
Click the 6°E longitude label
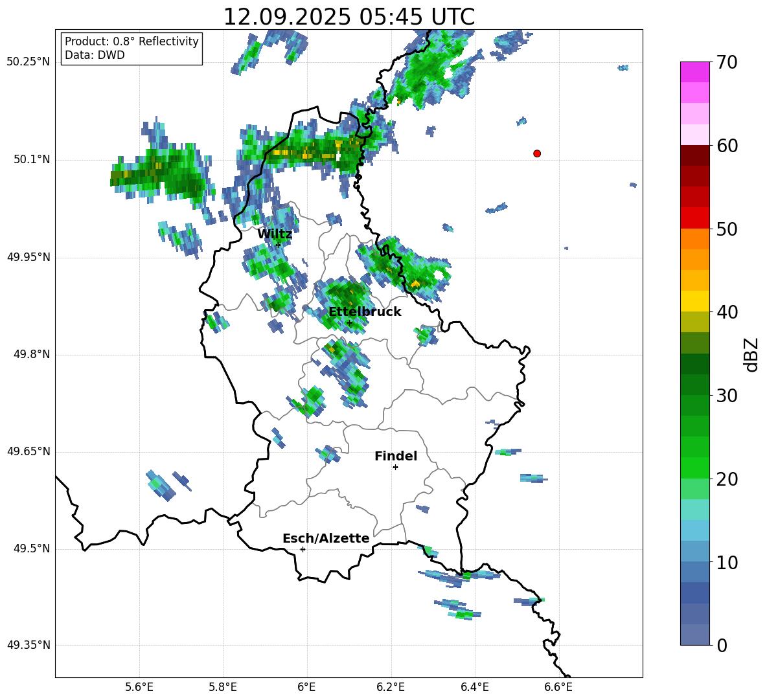[306, 687]
